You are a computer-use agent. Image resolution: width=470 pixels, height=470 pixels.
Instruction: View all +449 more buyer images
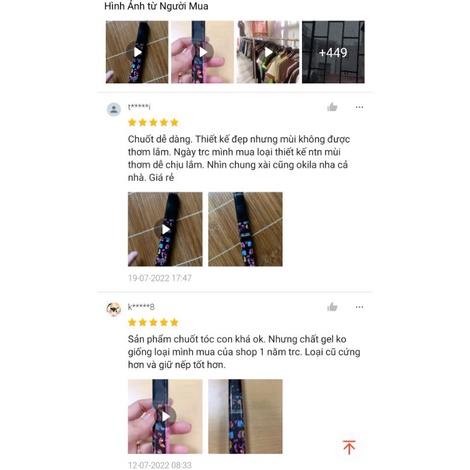tap(333, 52)
